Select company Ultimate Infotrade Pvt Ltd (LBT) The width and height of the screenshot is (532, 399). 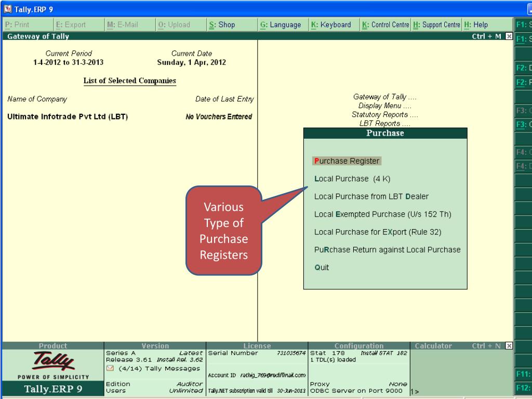point(68,117)
